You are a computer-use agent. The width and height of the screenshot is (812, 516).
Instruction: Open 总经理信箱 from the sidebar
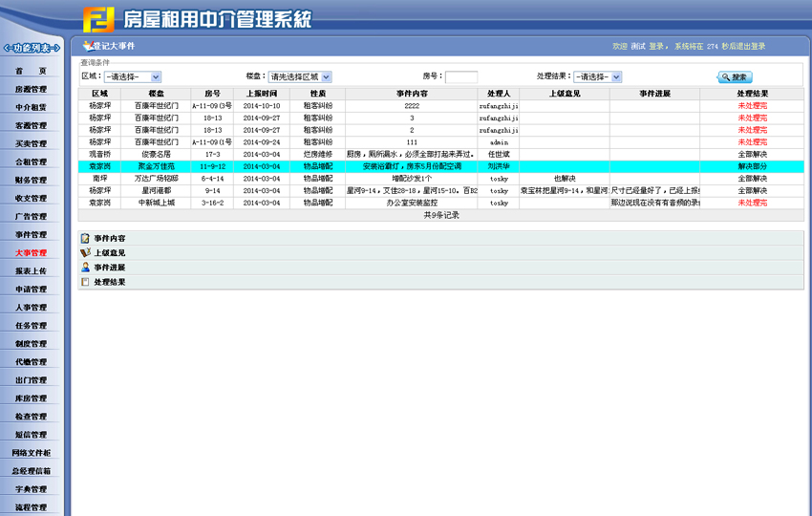pyautogui.click(x=31, y=471)
